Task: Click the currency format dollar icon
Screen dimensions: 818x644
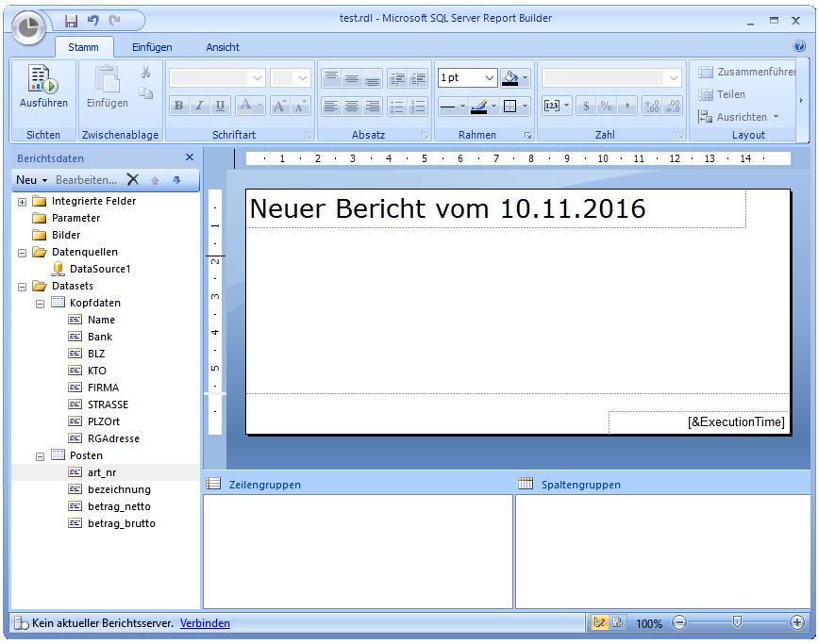Action: (x=585, y=107)
